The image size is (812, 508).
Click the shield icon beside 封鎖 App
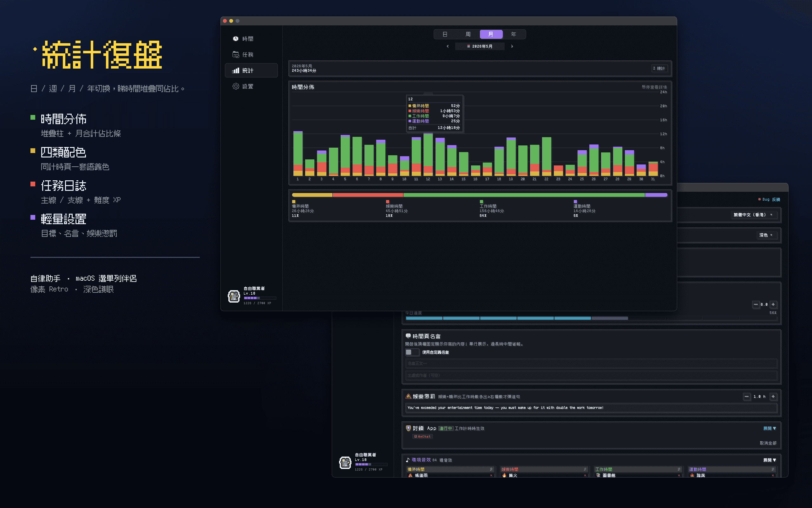pos(408,428)
